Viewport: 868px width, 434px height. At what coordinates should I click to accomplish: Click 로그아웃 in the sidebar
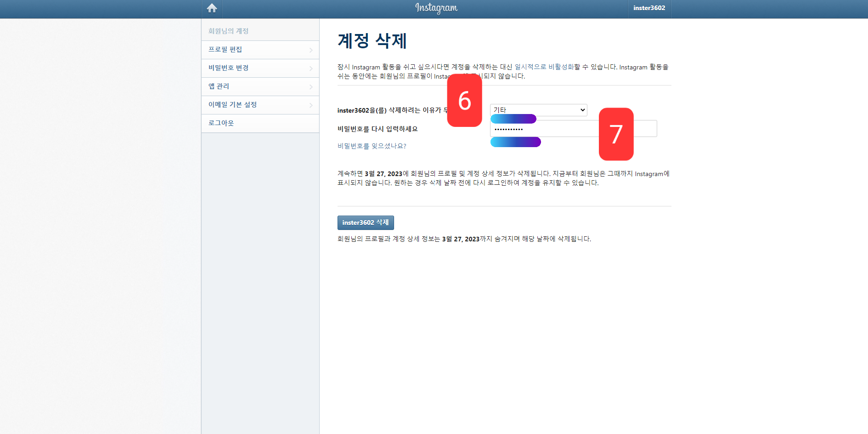[x=260, y=123]
